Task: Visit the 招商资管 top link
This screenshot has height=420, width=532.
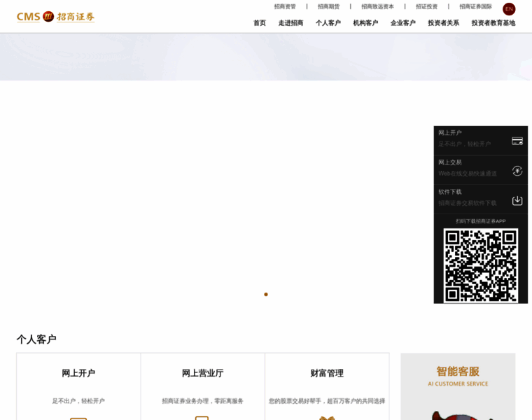Action: (x=285, y=6)
